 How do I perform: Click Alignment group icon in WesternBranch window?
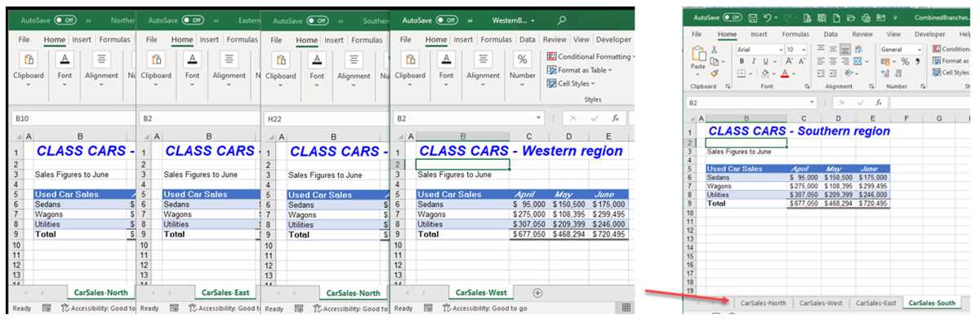(483, 60)
